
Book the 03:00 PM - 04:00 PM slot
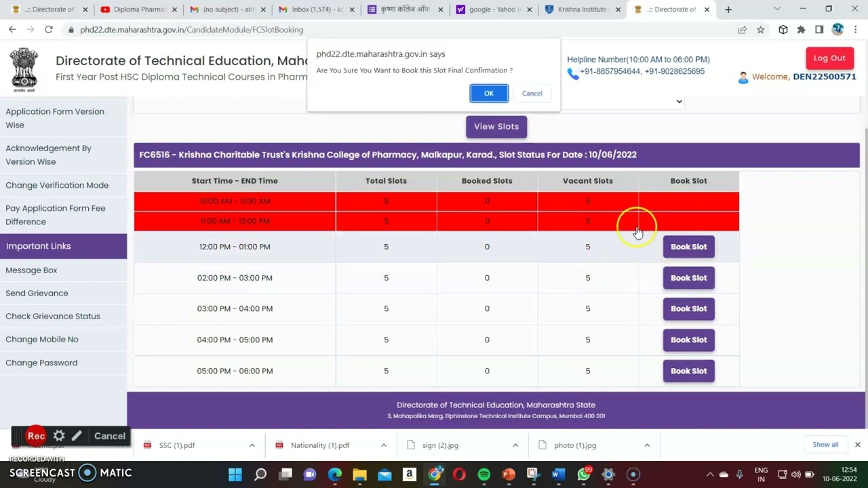(x=688, y=308)
